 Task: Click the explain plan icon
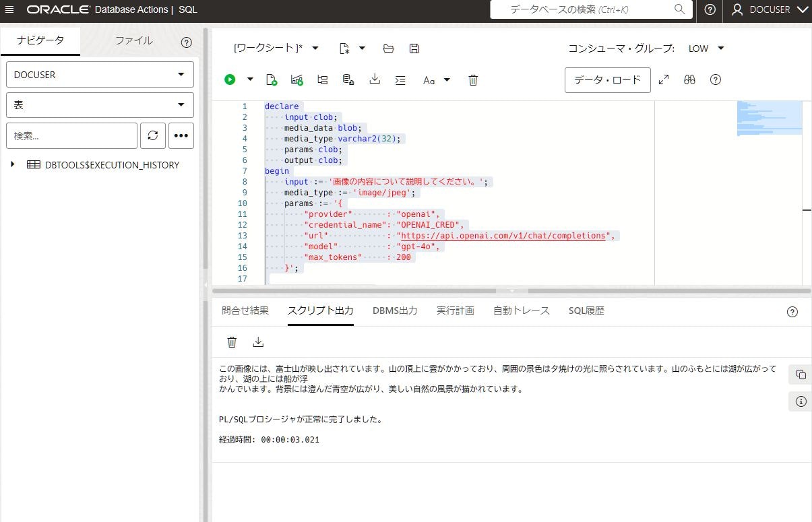click(297, 79)
